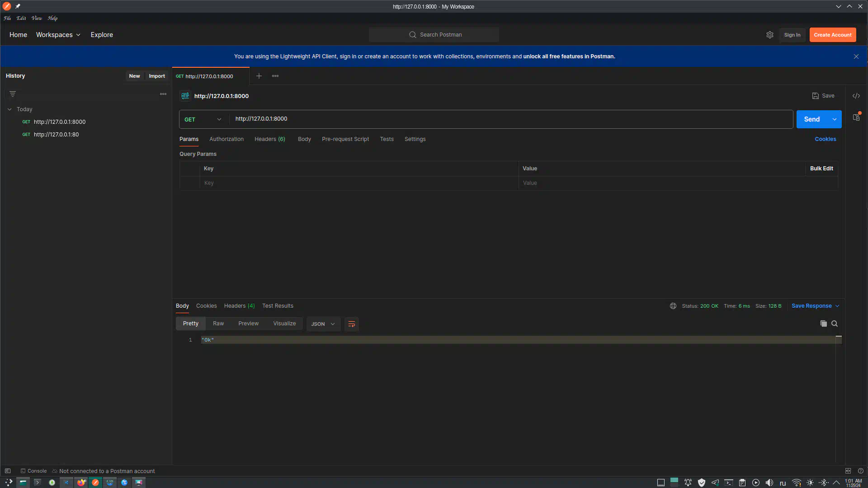Image resolution: width=868 pixels, height=488 pixels.
Task: Click the query param Key input cell
Action: pyautogui.click(x=359, y=183)
